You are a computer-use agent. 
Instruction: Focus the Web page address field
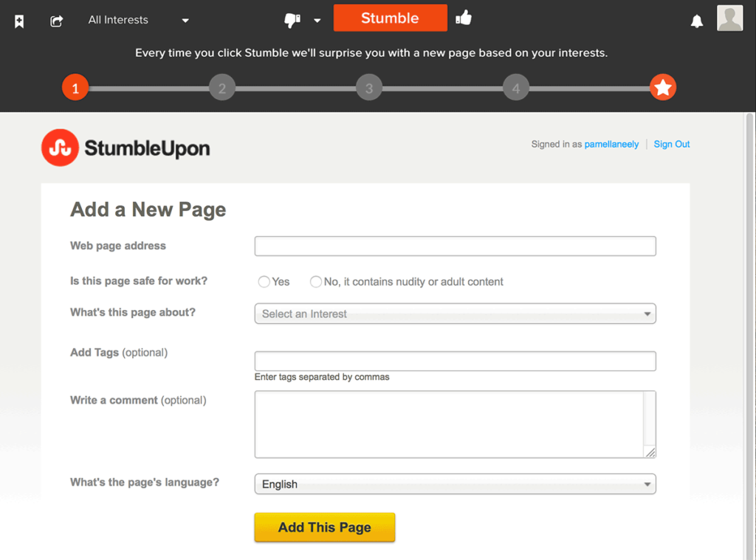click(455, 246)
